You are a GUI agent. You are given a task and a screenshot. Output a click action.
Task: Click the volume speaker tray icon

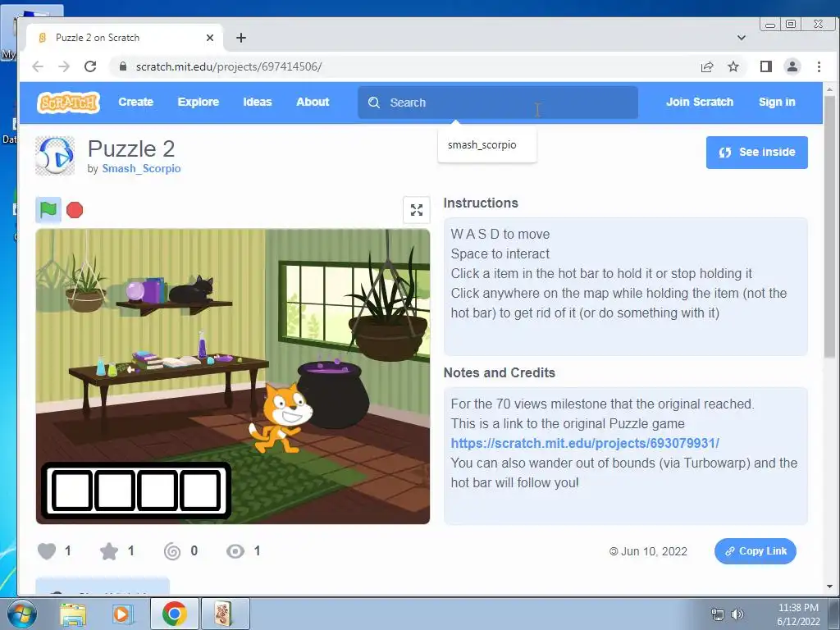(737, 614)
